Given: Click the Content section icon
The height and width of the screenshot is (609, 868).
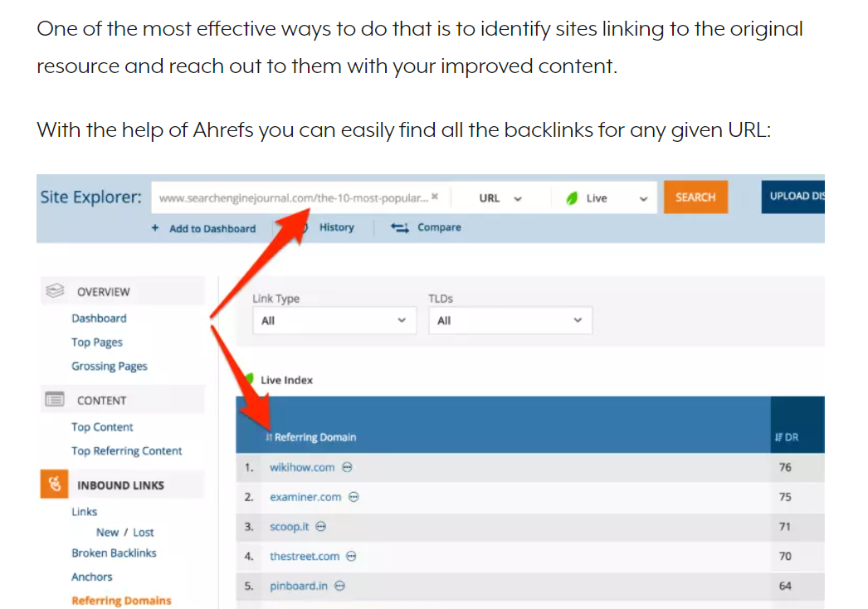Looking at the screenshot, I should (55, 400).
